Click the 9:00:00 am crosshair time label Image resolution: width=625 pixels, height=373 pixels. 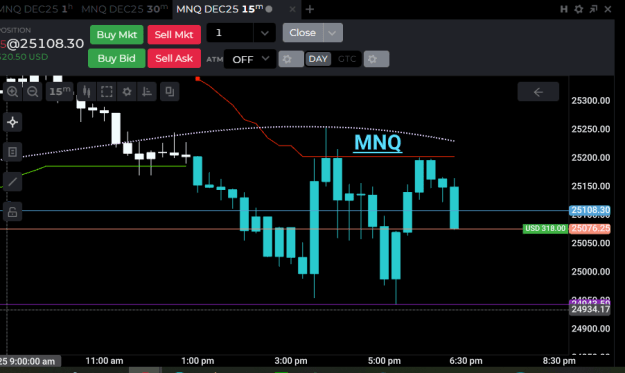coord(30,361)
